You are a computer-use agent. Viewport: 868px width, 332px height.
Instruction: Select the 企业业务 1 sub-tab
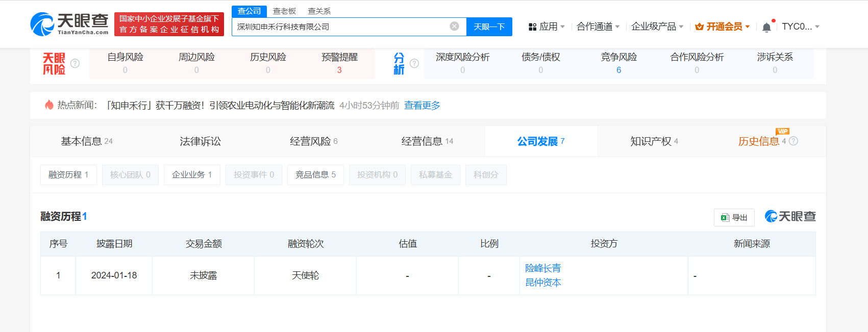[x=192, y=175]
